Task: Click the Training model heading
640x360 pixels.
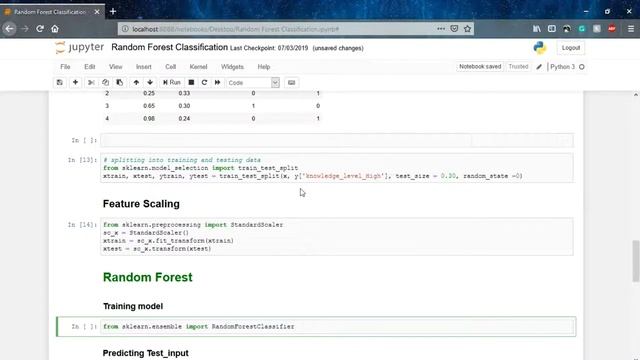Action: click(133, 306)
